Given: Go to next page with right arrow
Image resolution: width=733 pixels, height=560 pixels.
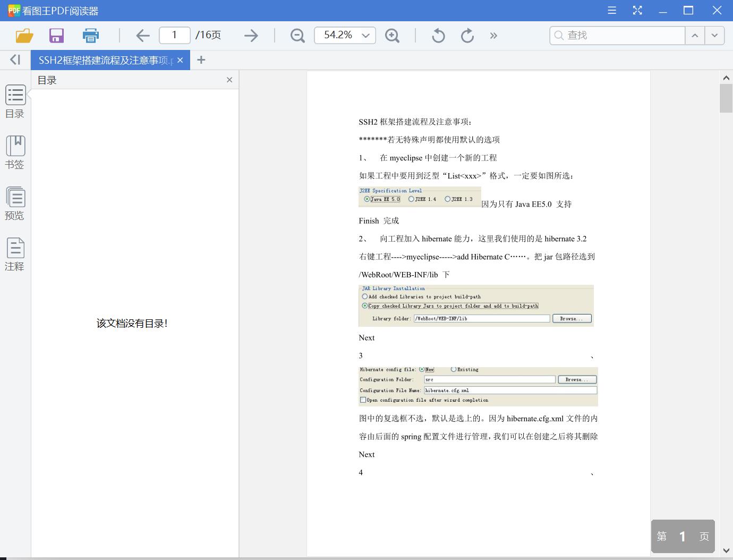Looking at the screenshot, I should [251, 36].
